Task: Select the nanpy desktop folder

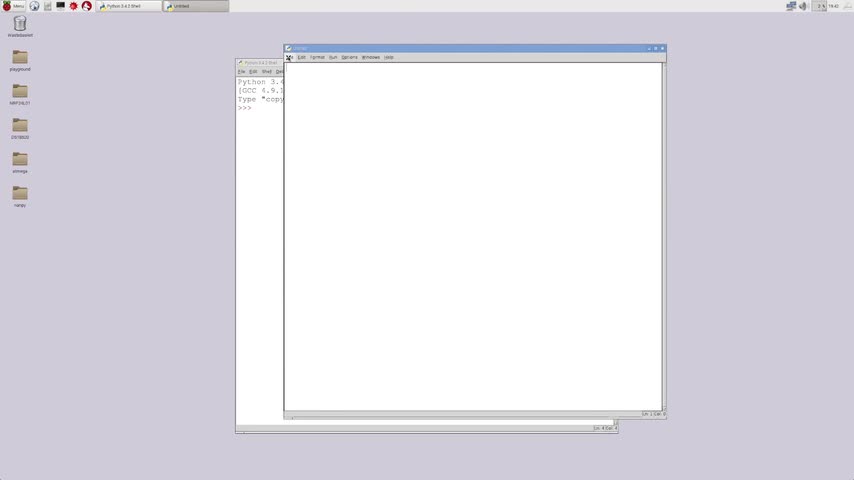Action: 20,197
